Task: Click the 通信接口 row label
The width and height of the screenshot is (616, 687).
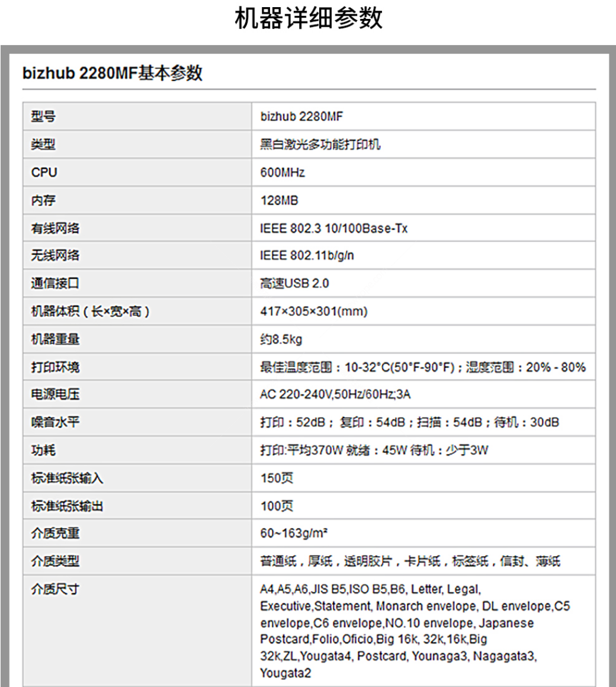Action: point(55,284)
